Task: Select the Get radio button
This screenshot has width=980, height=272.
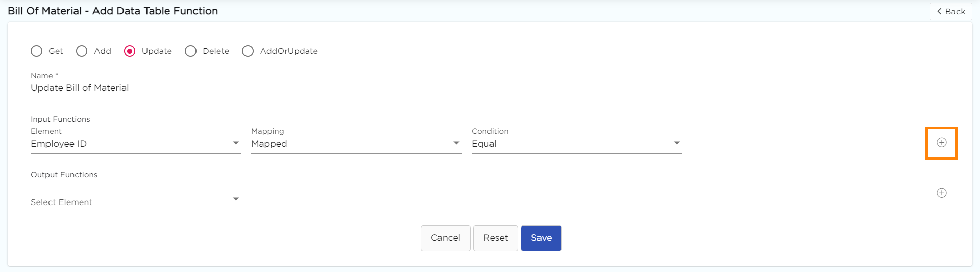Action: click(x=37, y=51)
